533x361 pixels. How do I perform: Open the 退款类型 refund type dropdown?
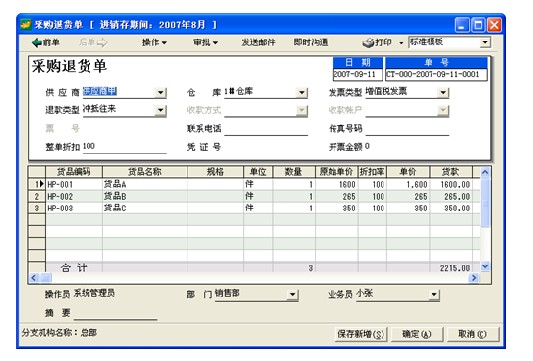(x=160, y=110)
